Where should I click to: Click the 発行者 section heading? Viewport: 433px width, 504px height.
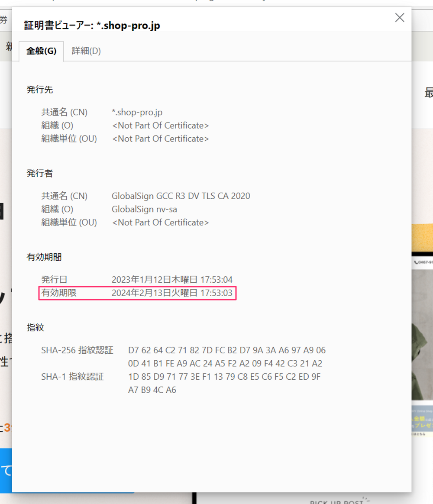[40, 174]
